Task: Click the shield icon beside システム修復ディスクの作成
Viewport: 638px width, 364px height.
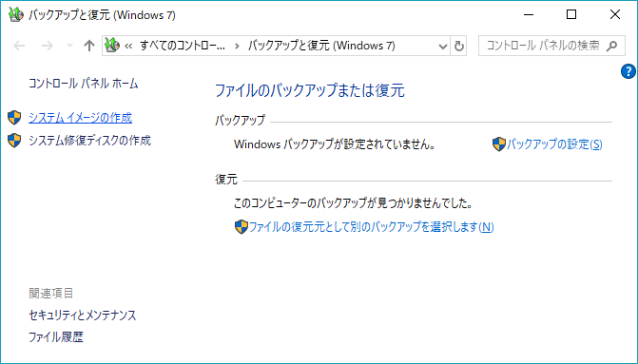Action: pos(14,141)
